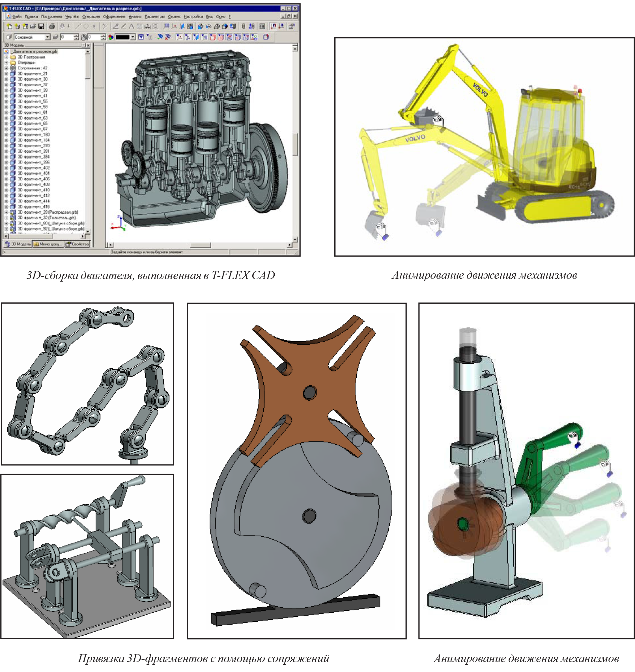The height and width of the screenshot is (672, 635).
Task: Click the RGB color balls icon
Action: click(111, 37)
